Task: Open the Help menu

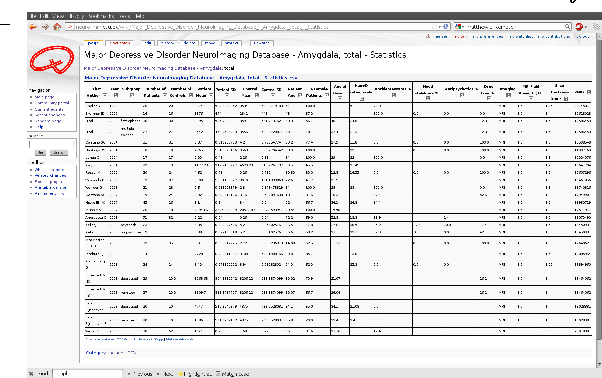Action: (140, 16)
